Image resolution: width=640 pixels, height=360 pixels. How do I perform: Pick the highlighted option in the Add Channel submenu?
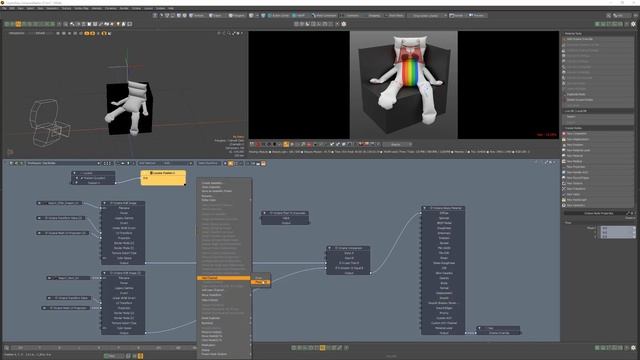point(260,282)
